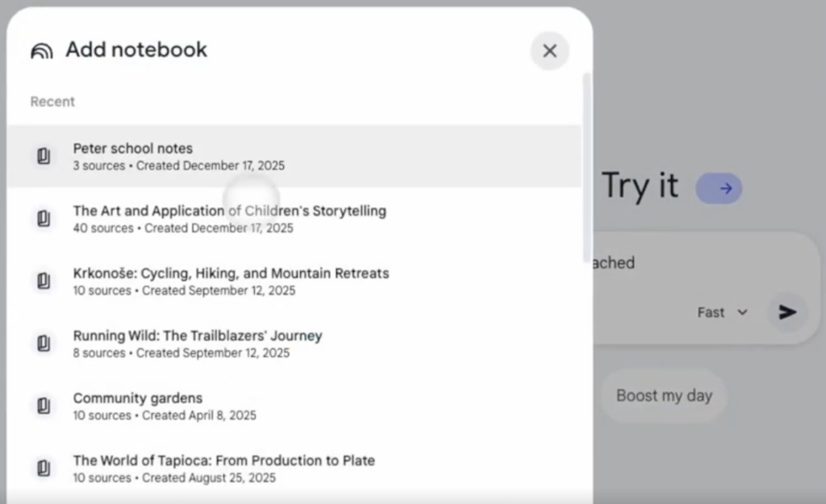This screenshot has height=504, width=826.
Task: Click the notebook icon for Community gardens
Action: point(44,406)
